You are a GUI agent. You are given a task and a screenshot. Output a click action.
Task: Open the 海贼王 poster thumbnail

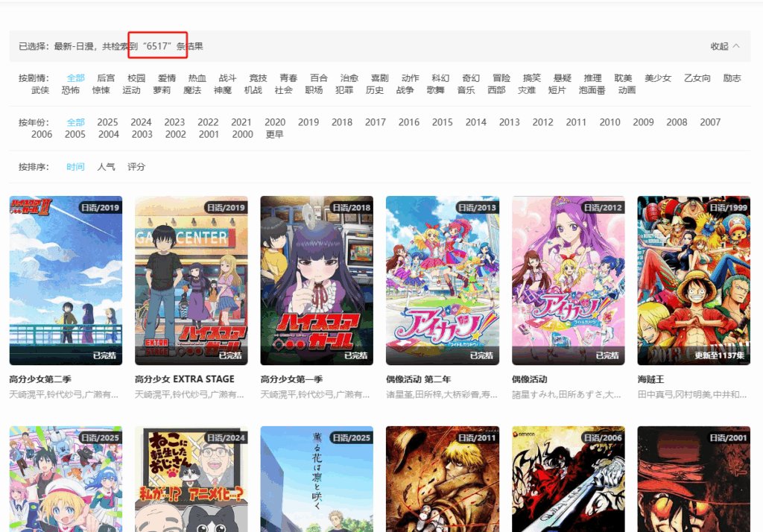coord(694,280)
